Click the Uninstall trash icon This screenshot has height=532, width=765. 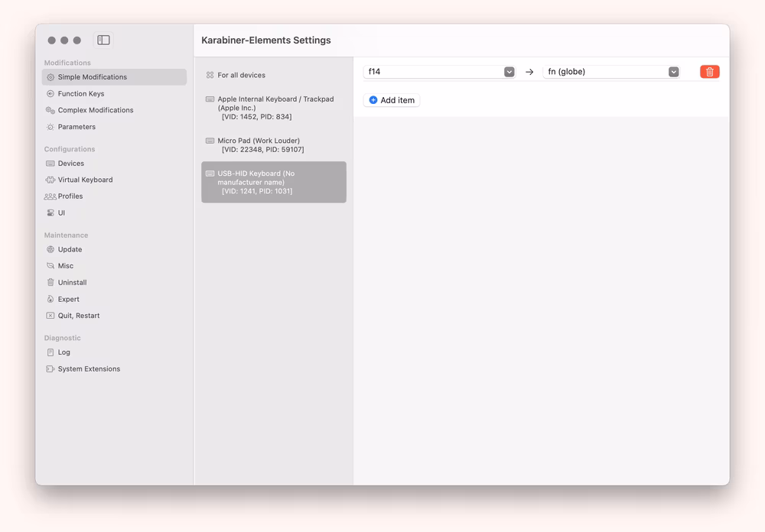[x=50, y=283]
